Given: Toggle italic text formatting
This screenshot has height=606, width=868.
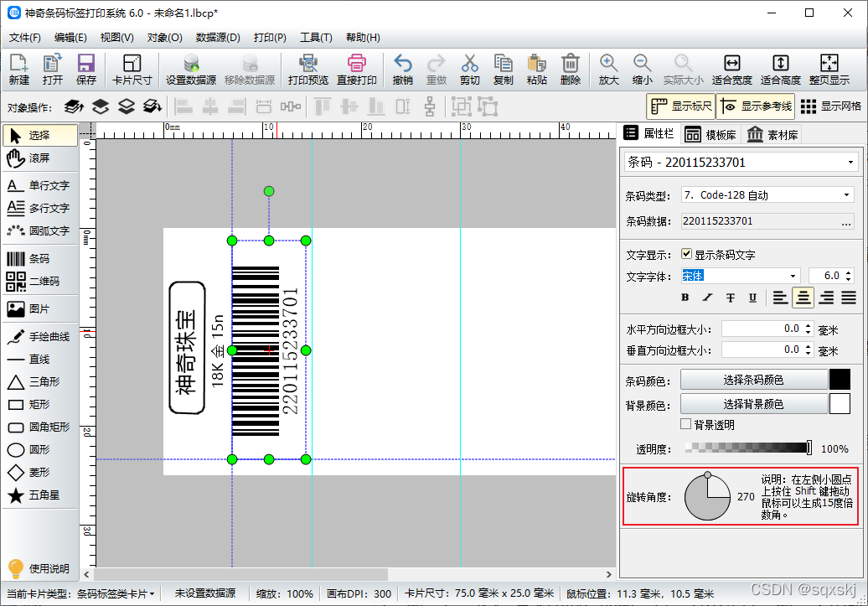Looking at the screenshot, I should [707, 298].
